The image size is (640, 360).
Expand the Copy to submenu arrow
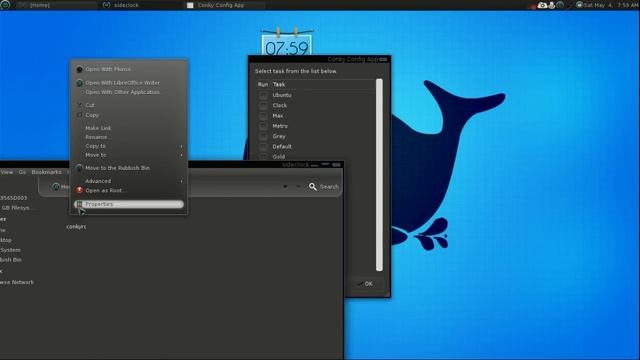(x=181, y=146)
